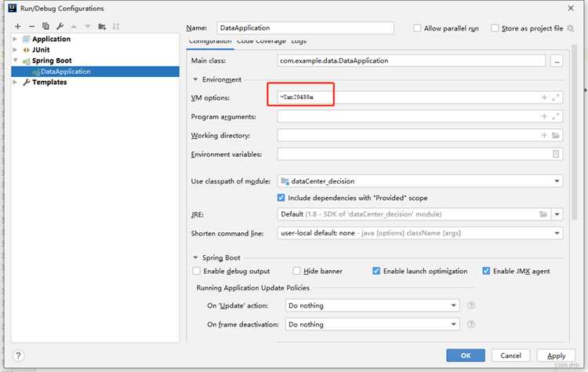
Task: Create new folder icon in toolbar
Action: click(102, 26)
